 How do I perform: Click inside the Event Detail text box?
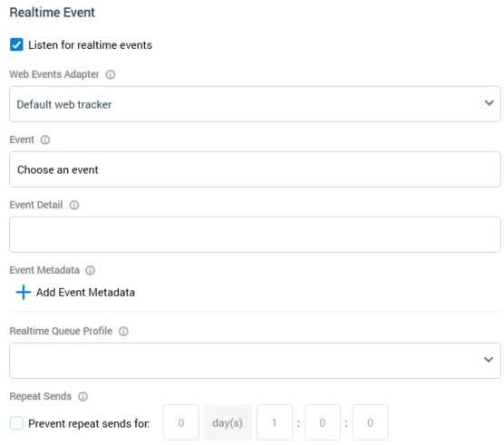coord(255,235)
